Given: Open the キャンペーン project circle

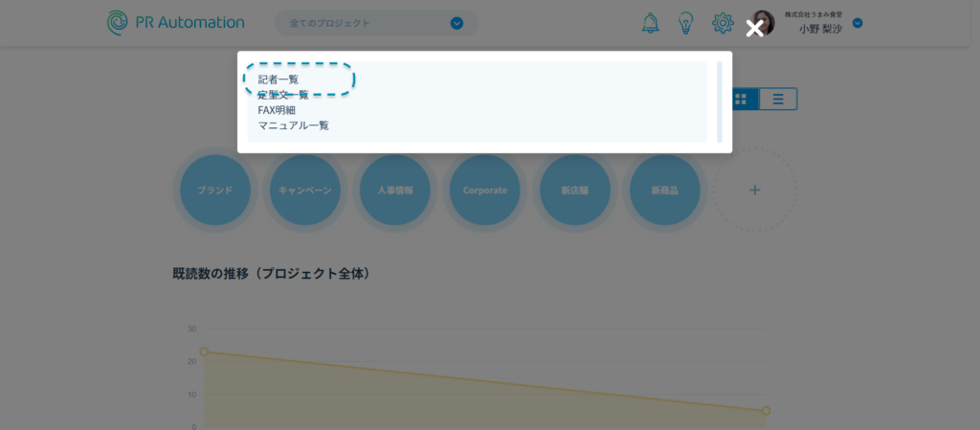Looking at the screenshot, I should point(305,191).
